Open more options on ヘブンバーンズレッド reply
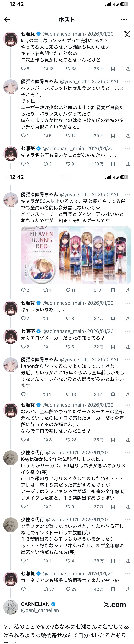This screenshot has height=644, width=134. click(x=128, y=82)
